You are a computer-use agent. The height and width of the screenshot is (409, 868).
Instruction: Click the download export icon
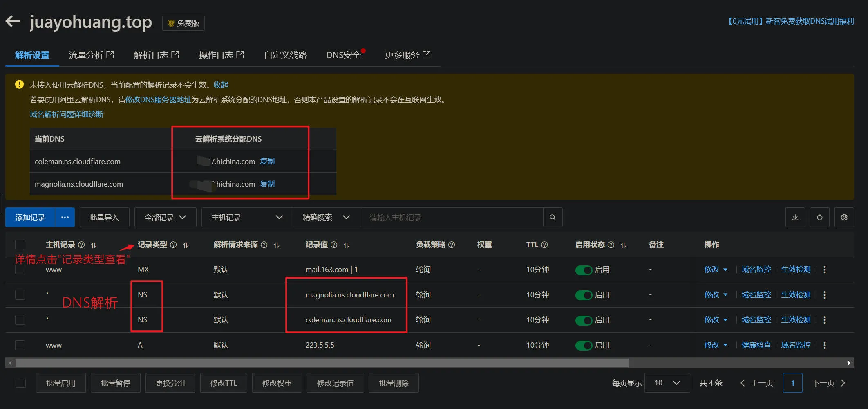[795, 217]
